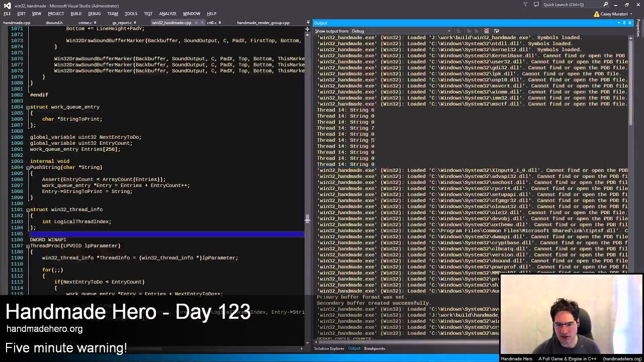Open the document tab overflow dropdown
Screen dimensions: 644x362
coord(308,23)
